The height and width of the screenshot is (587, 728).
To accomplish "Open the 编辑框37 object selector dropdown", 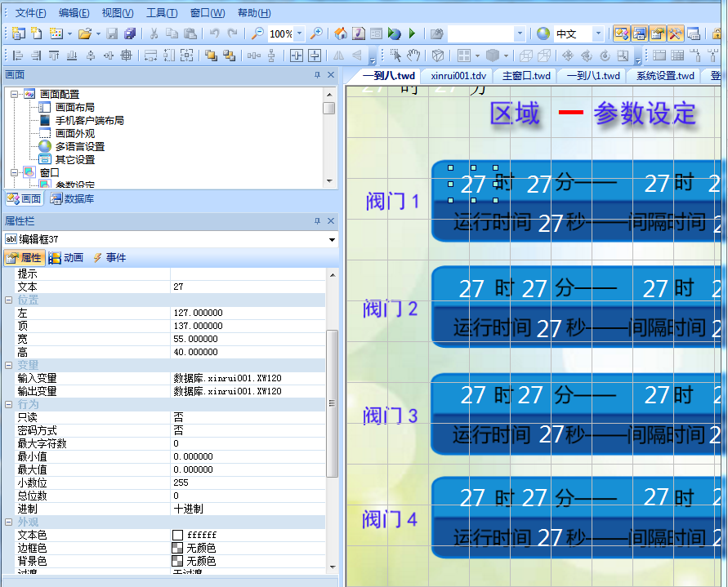I will [x=332, y=239].
